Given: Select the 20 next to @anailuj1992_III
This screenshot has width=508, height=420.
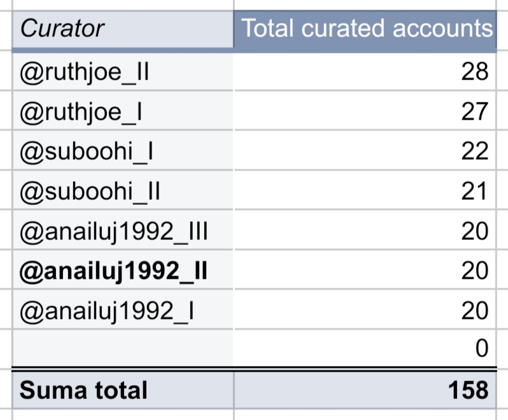Looking at the screenshot, I should tap(365, 230).
